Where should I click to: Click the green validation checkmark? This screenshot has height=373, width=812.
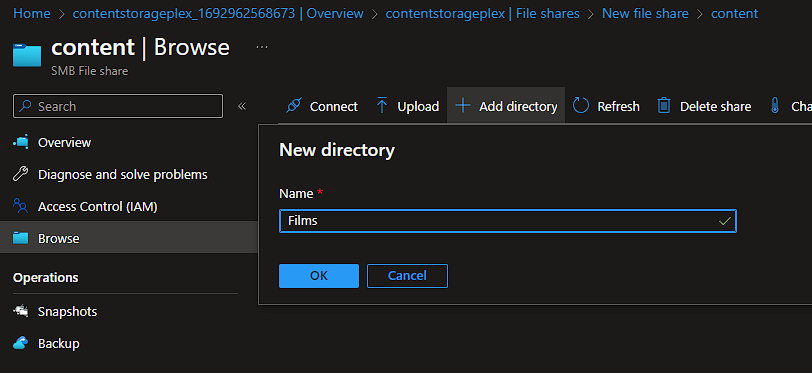tap(725, 221)
